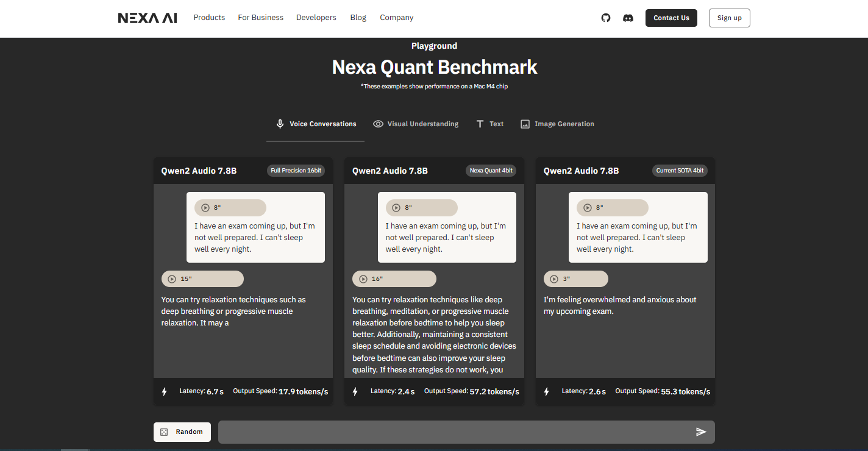Play the 8" prompt audio in Nexa Quant card

click(x=396, y=208)
